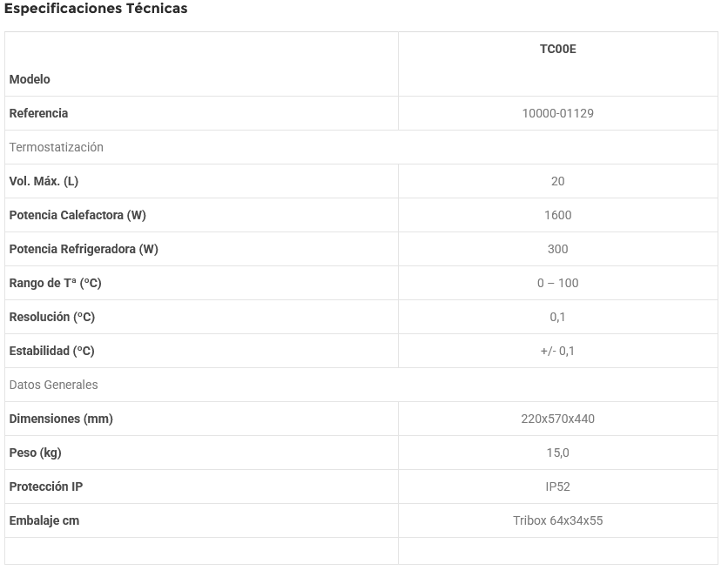Select the IP52 protection value
Image resolution: width=728 pixels, height=577 pixels.
tap(557, 486)
